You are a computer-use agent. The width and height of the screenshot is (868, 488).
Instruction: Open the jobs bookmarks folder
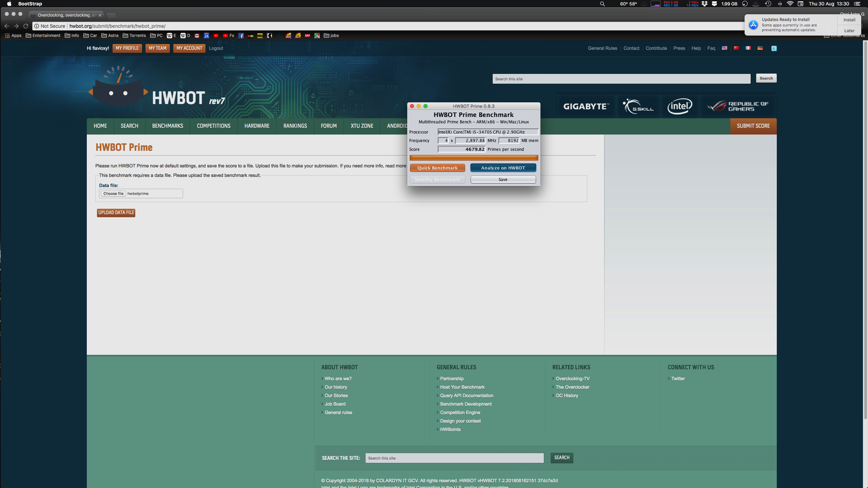[331, 36]
